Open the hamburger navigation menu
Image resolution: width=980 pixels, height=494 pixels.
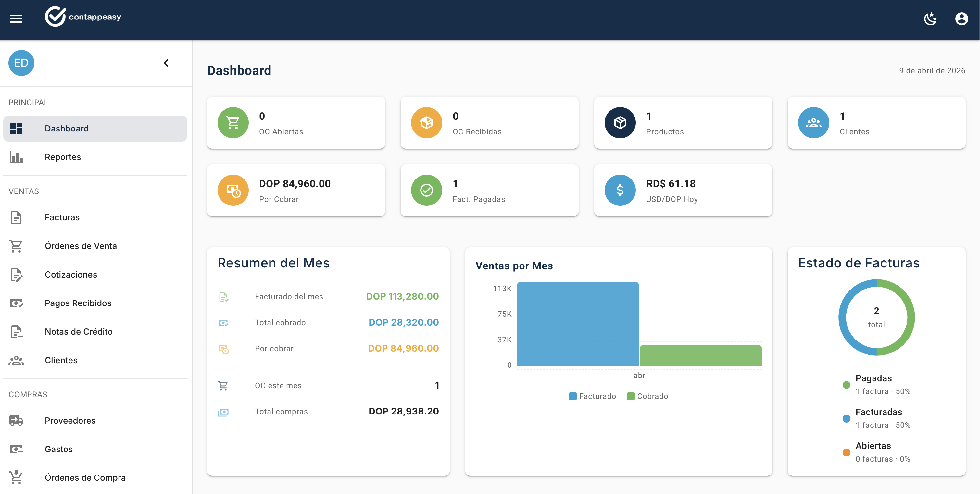[16, 19]
